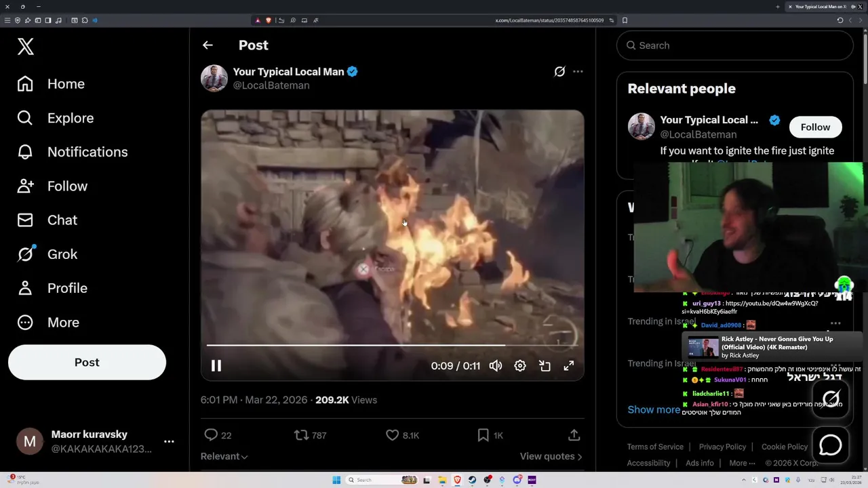Open browser hamburger menu in toolbar
Viewport: 868px width, 488px height.
7,20
